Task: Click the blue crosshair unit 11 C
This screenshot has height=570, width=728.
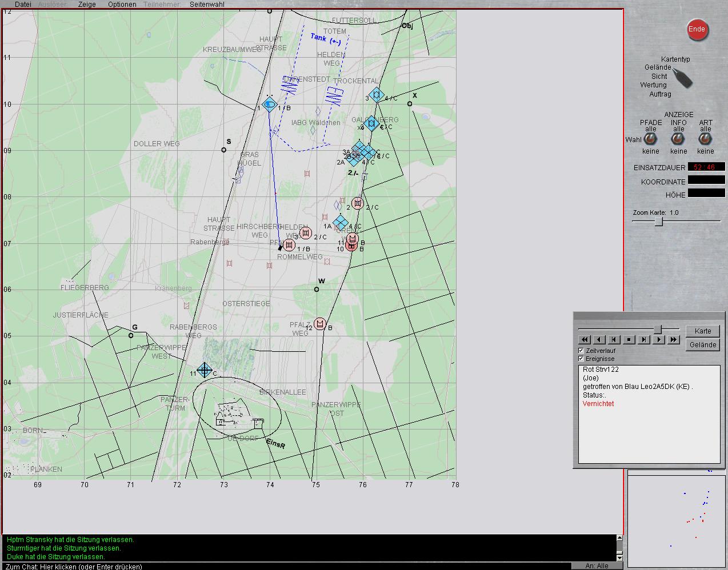Action: point(205,370)
